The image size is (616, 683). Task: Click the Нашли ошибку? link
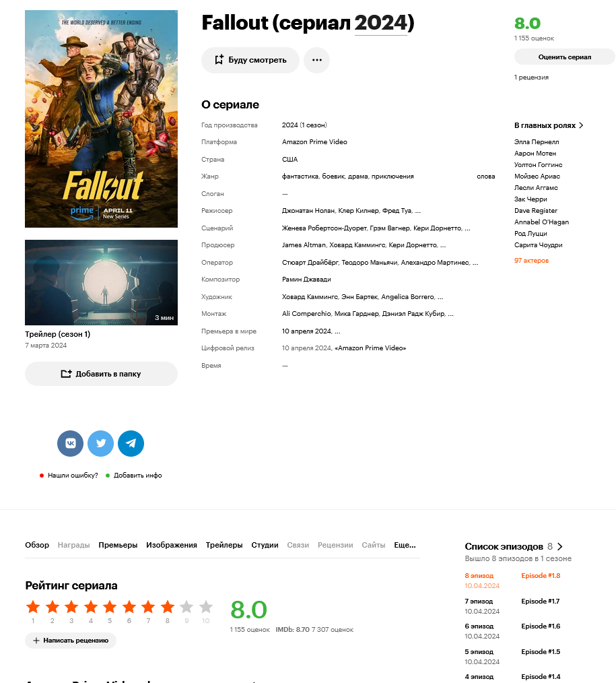click(x=73, y=476)
